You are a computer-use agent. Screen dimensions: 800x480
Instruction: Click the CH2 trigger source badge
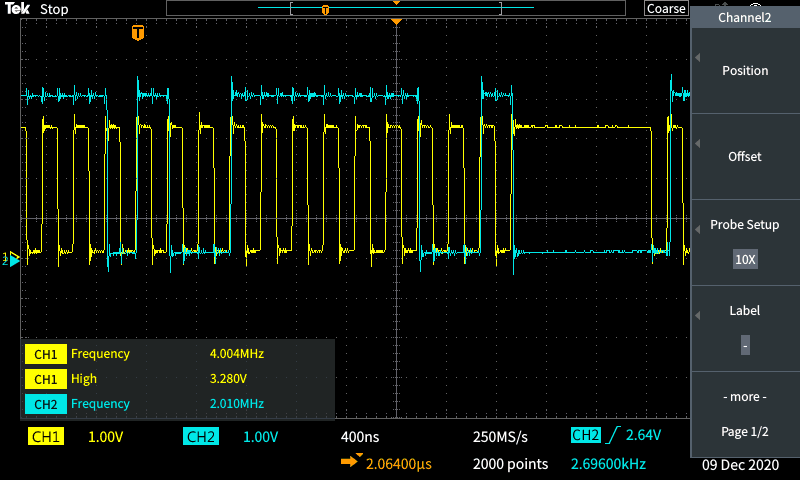(586, 436)
